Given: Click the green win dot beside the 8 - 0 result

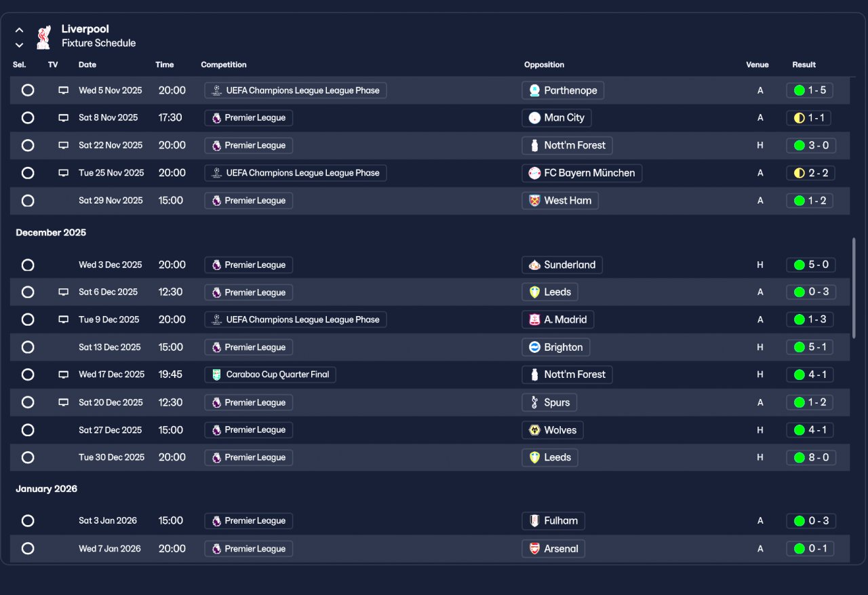Looking at the screenshot, I should click(800, 457).
